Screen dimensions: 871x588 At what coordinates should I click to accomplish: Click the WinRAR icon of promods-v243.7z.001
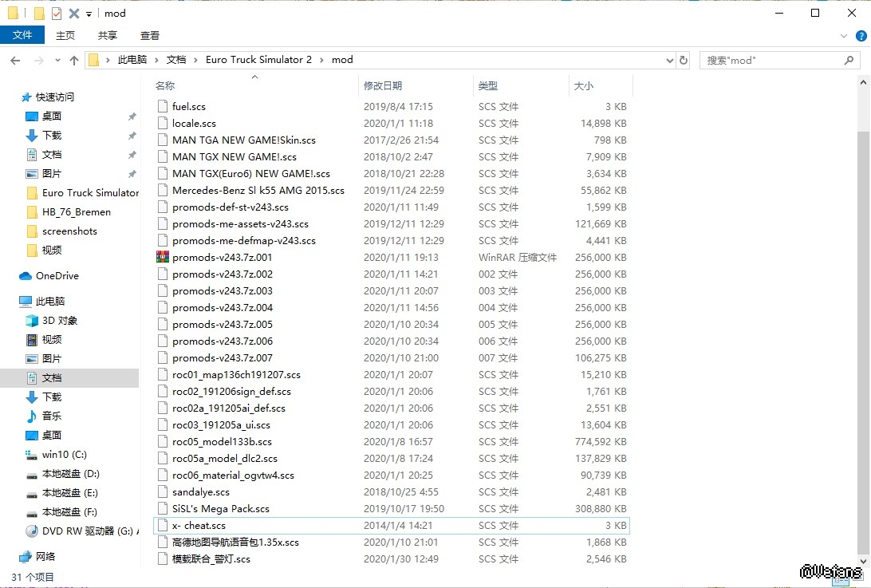pos(164,258)
